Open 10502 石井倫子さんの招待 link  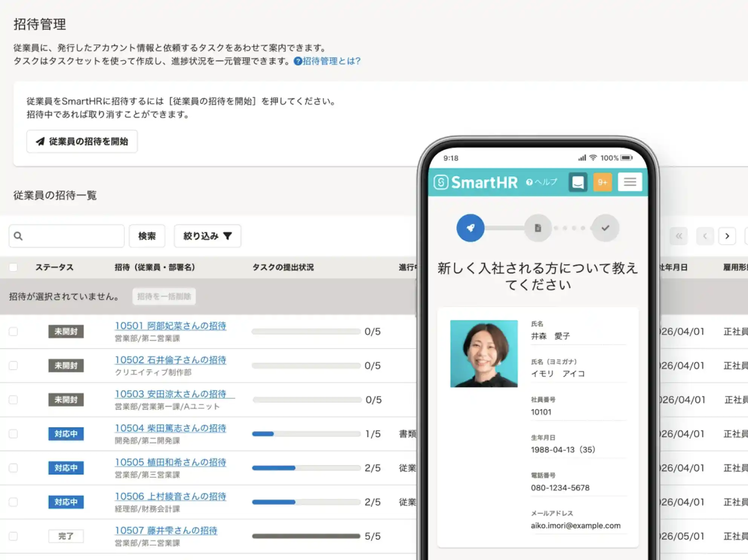tap(170, 360)
